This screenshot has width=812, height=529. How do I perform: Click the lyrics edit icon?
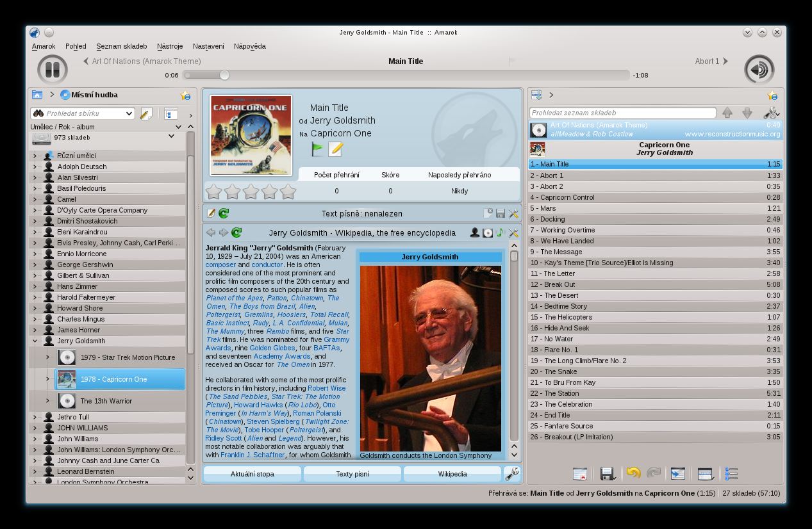pos(211,213)
